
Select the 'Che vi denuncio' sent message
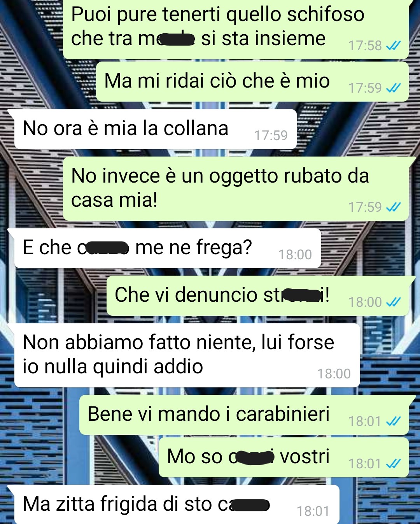pyautogui.click(x=258, y=296)
